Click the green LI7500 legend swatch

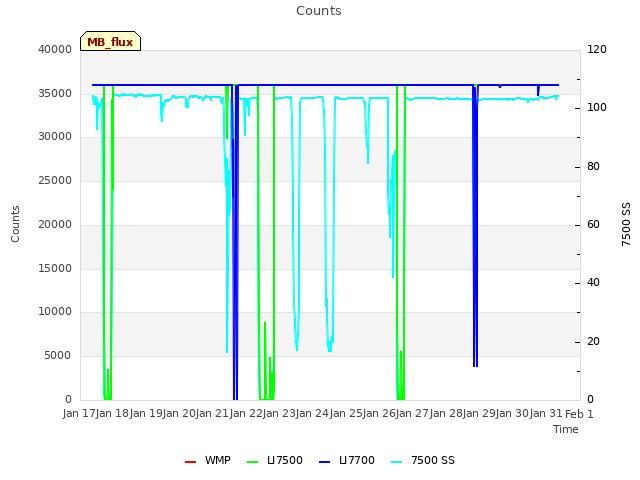tap(253, 462)
